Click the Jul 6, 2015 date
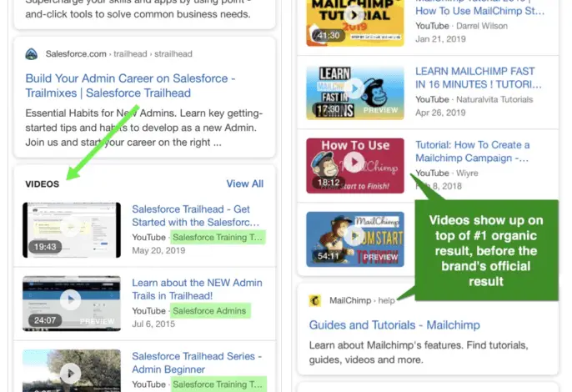The height and width of the screenshot is (392, 572). tap(153, 324)
